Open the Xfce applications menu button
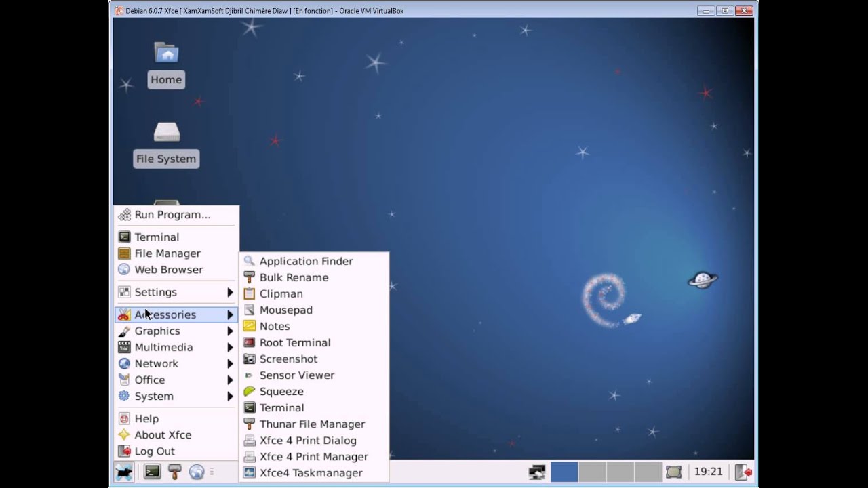The image size is (868, 488). 123,472
